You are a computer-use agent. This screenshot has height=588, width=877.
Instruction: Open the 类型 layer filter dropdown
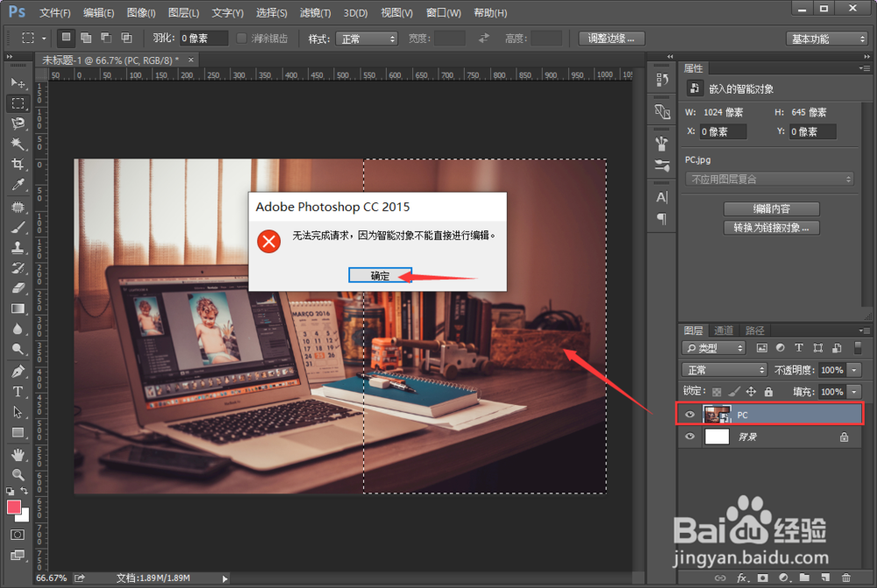coord(714,348)
